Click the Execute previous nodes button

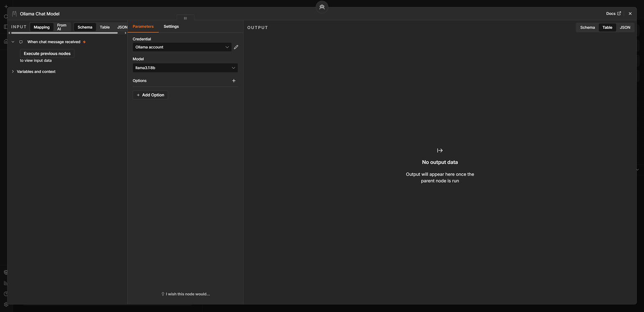pyautogui.click(x=47, y=54)
